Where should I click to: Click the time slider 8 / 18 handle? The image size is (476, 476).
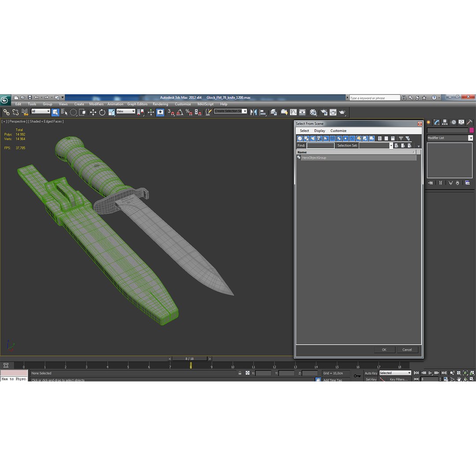pyautogui.click(x=190, y=359)
